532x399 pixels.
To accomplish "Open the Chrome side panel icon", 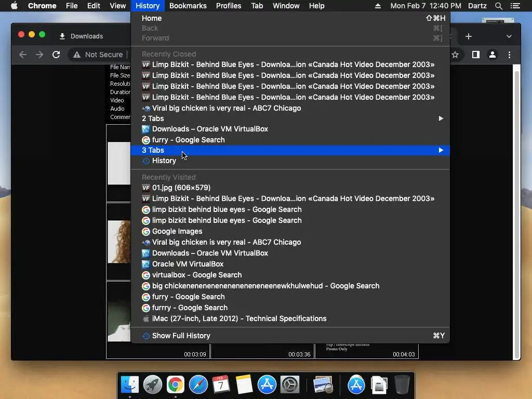I will (476, 55).
